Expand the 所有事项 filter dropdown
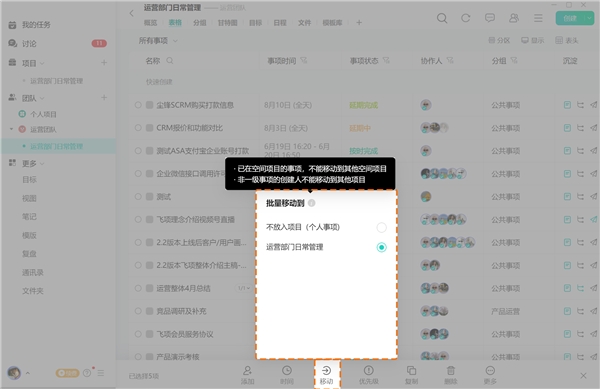Screen dimensions: 600x389 (x=158, y=41)
